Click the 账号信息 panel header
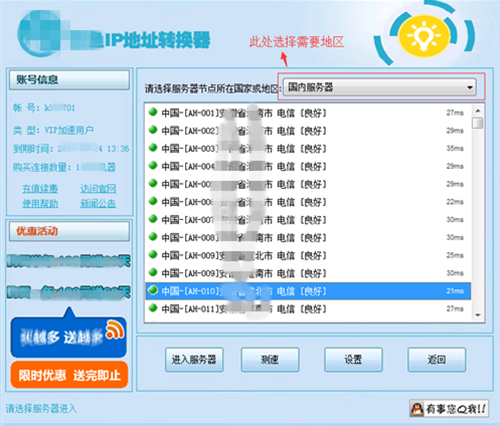This screenshot has width=500, height=426. click(69, 80)
